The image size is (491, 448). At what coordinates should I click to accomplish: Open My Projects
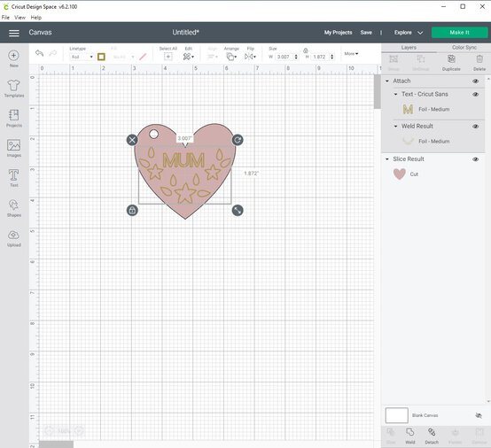click(338, 33)
